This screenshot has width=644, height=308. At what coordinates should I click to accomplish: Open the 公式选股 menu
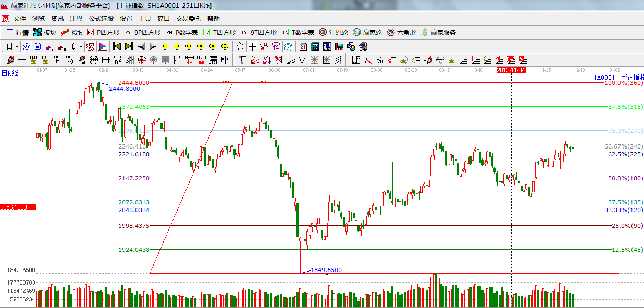(x=101, y=18)
